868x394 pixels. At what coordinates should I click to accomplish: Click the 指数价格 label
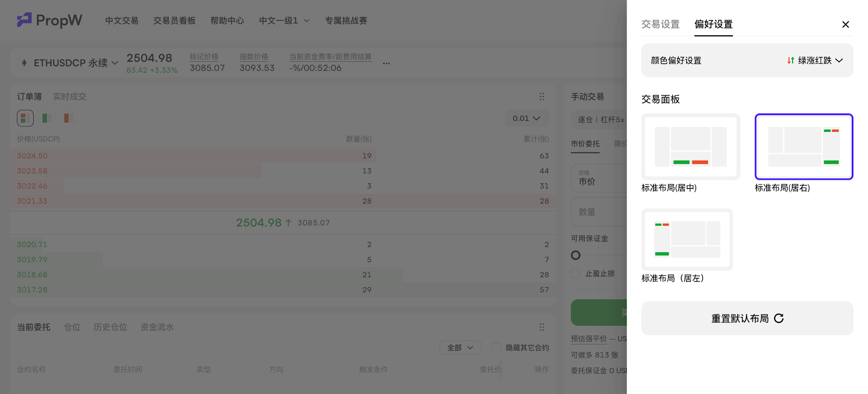click(x=254, y=57)
